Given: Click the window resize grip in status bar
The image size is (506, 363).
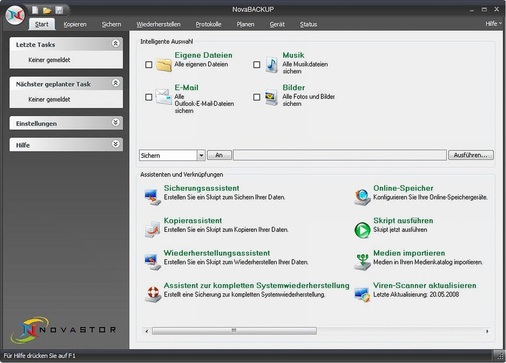Looking at the screenshot, I should 499,356.
